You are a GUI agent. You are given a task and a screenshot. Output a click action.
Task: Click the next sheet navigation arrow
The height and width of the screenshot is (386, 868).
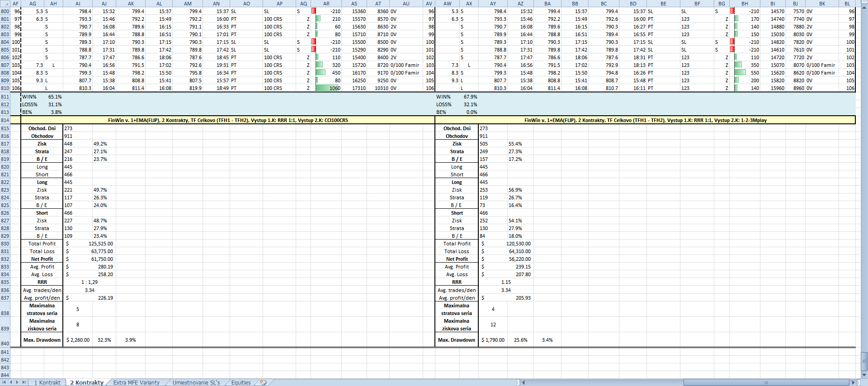pos(17,382)
